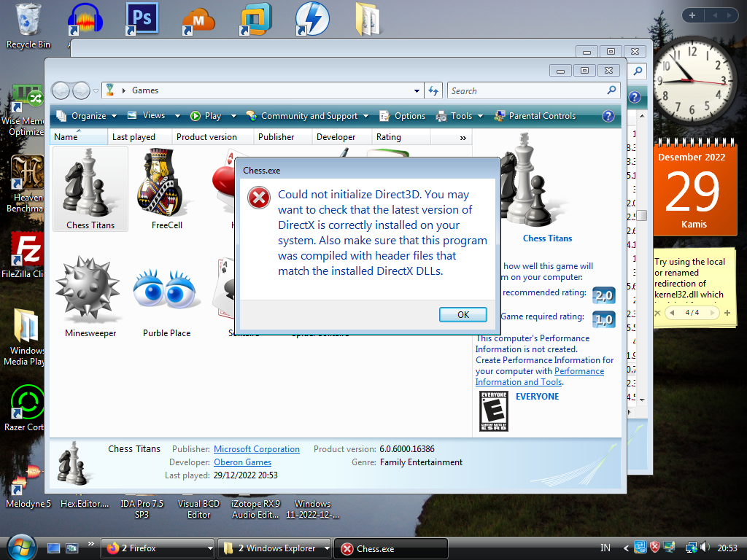Viewport: 747px width, 560px height.
Task: Select the Purble Place game icon
Action: (166, 295)
